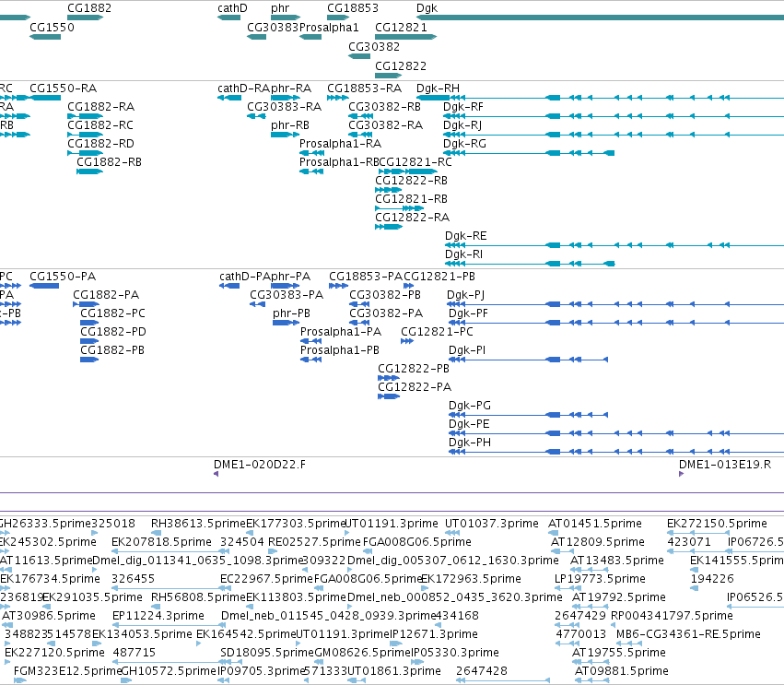Open the Dgk-PJ protein feature
The width and height of the screenshot is (784, 685).
615,304
